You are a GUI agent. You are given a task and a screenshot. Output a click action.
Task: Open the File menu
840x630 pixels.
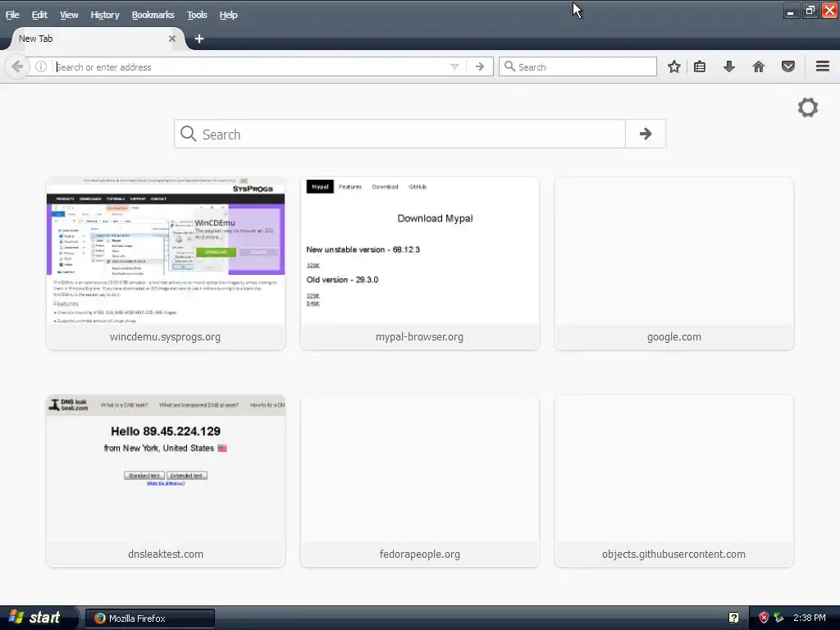12,15
